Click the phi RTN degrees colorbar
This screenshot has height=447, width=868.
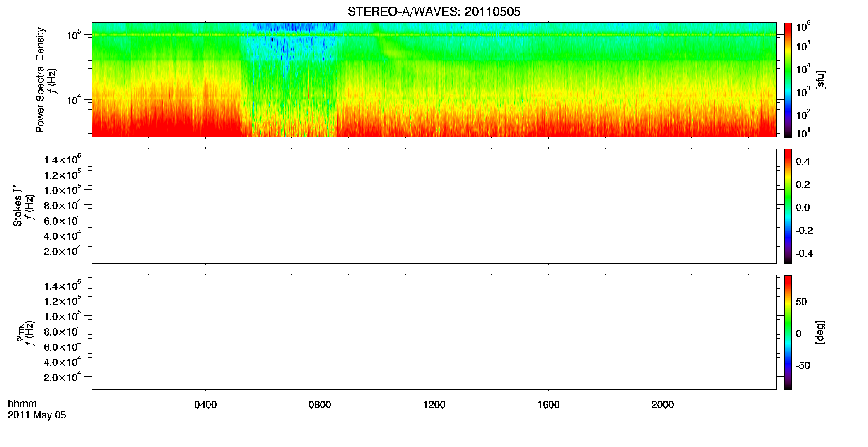788,332
